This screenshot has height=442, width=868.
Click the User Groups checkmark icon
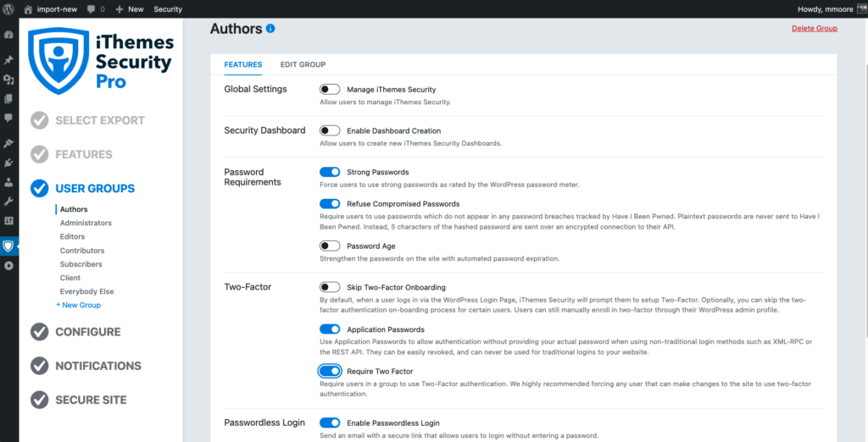(39, 188)
